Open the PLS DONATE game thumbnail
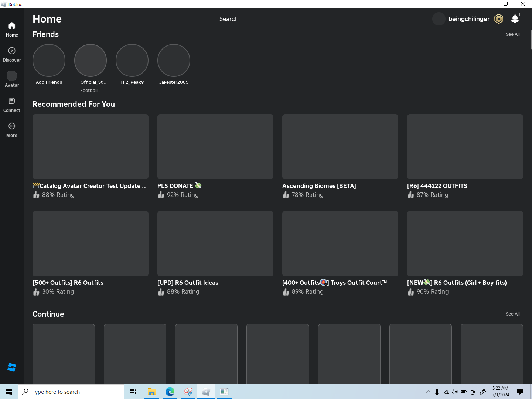Image resolution: width=532 pixels, height=399 pixels. [x=215, y=147]
